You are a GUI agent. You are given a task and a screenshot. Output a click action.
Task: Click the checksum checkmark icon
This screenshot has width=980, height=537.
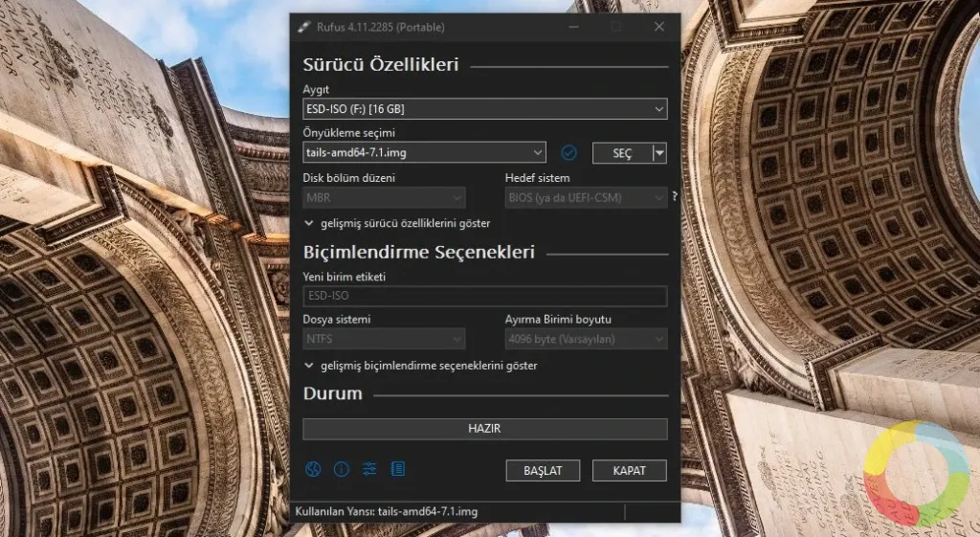point(568,152)
